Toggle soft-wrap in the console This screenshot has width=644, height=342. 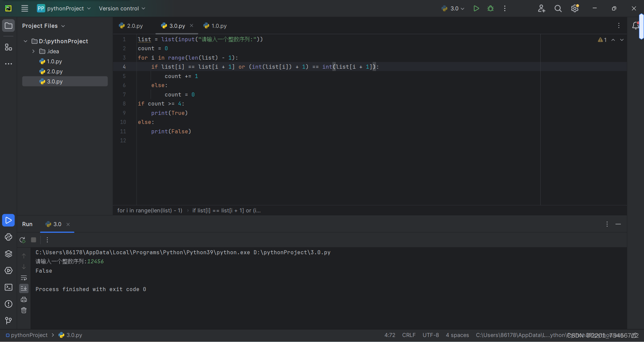[x=24, y=278]
